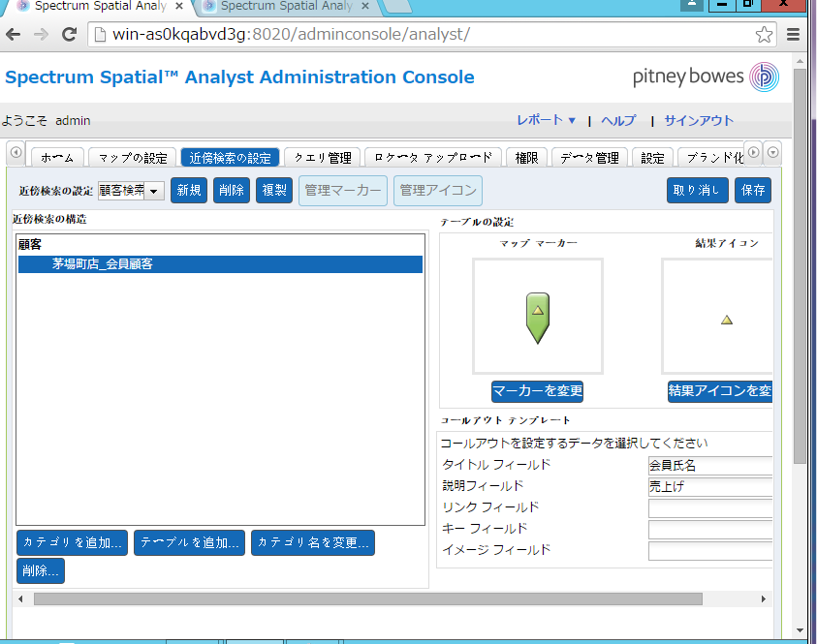Open tab overflow menu down arrow

[x=772, y=152]
